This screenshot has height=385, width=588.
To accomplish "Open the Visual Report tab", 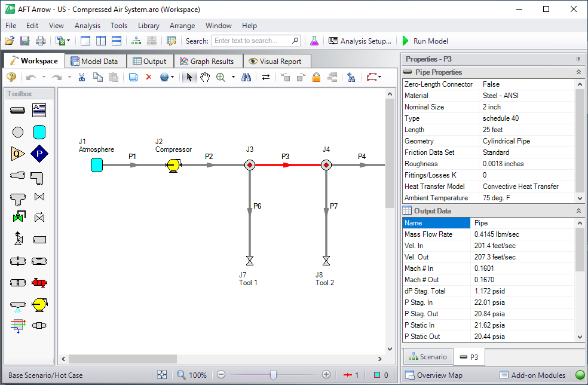I will (276, 61).
